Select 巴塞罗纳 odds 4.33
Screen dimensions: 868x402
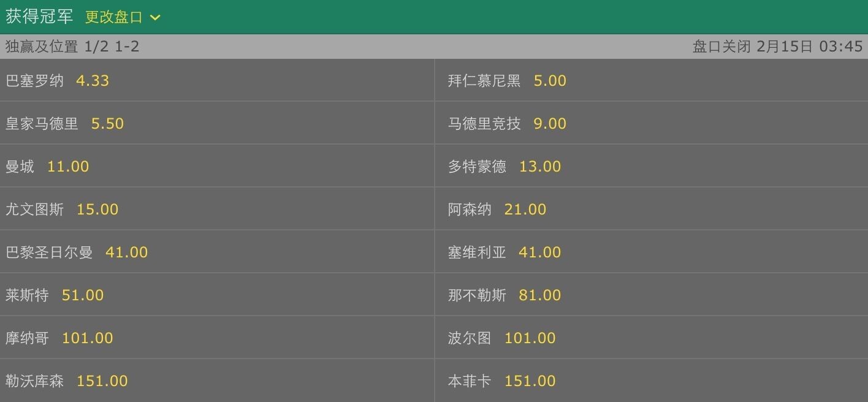click(x=217, y=80)
